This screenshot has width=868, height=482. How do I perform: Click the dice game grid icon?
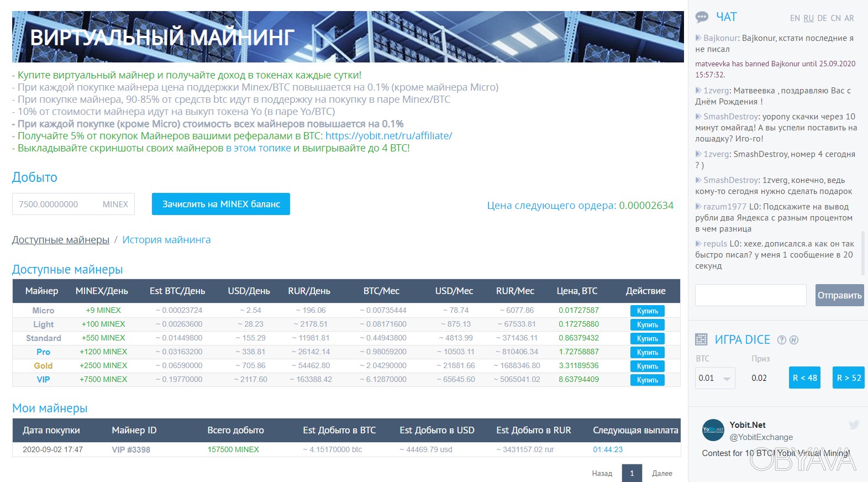tap(701, 339)
